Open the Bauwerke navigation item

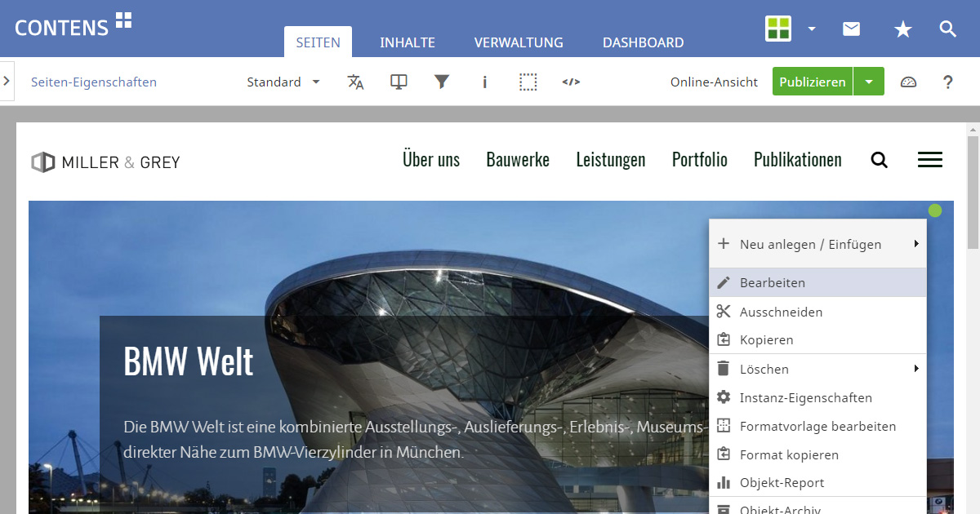(x=518, y=159)
